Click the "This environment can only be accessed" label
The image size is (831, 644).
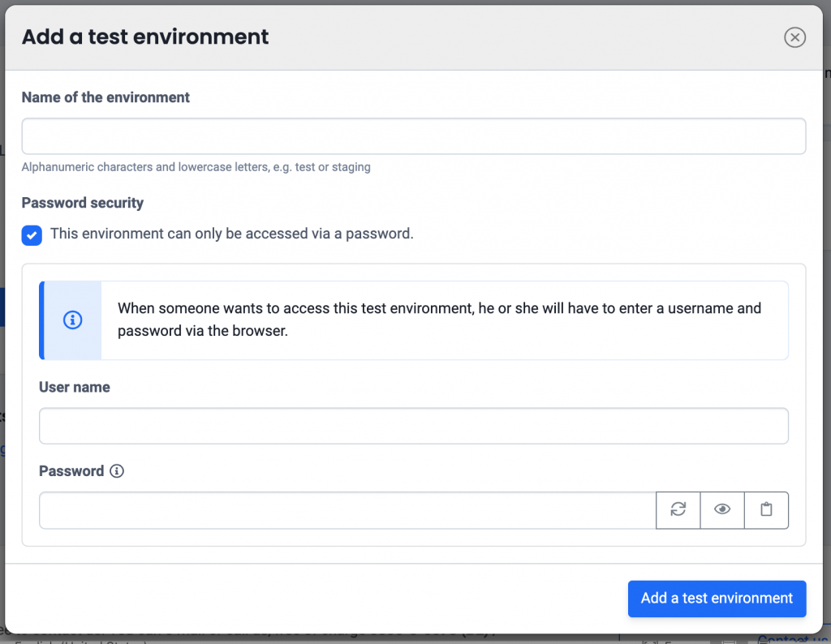point(231,234)
